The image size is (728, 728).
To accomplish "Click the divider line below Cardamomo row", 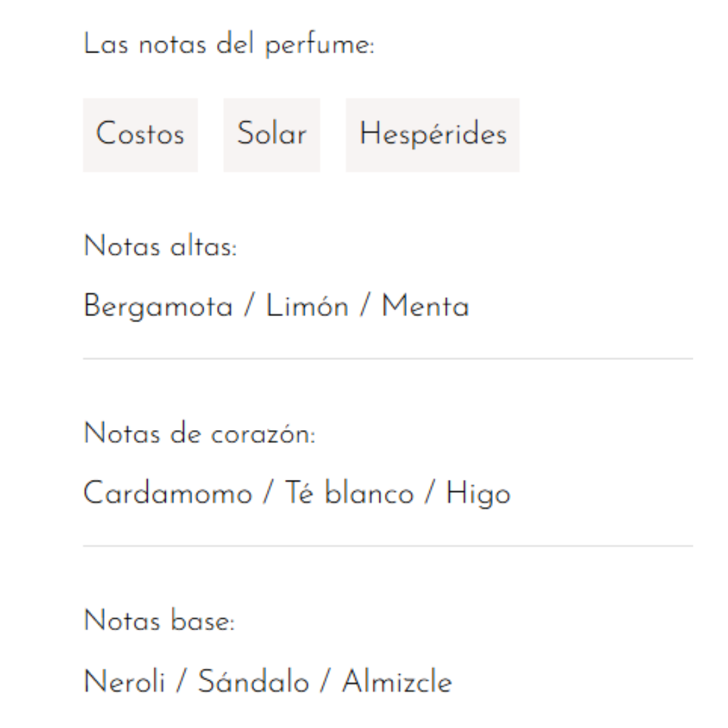I will [388, 546].
